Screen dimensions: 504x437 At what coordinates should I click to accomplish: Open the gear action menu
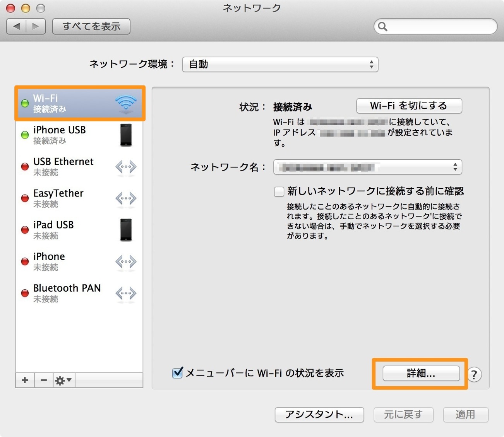(x=64, y=380)
